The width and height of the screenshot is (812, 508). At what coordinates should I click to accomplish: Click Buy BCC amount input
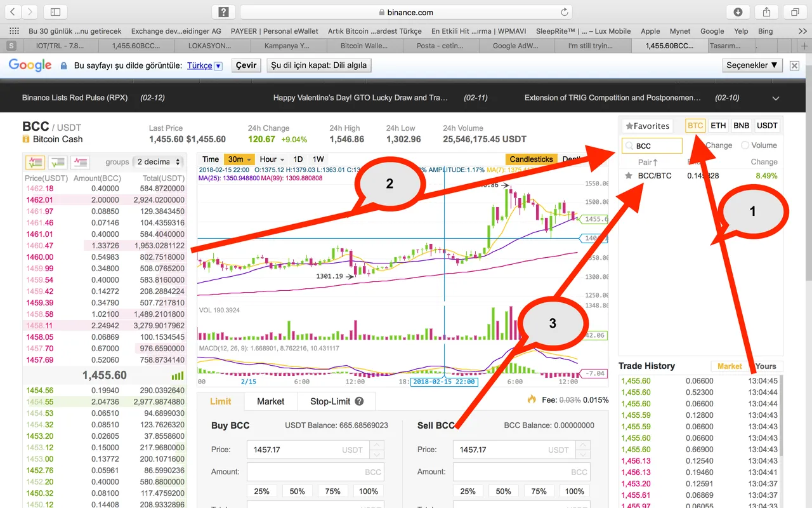click(316, 472)
